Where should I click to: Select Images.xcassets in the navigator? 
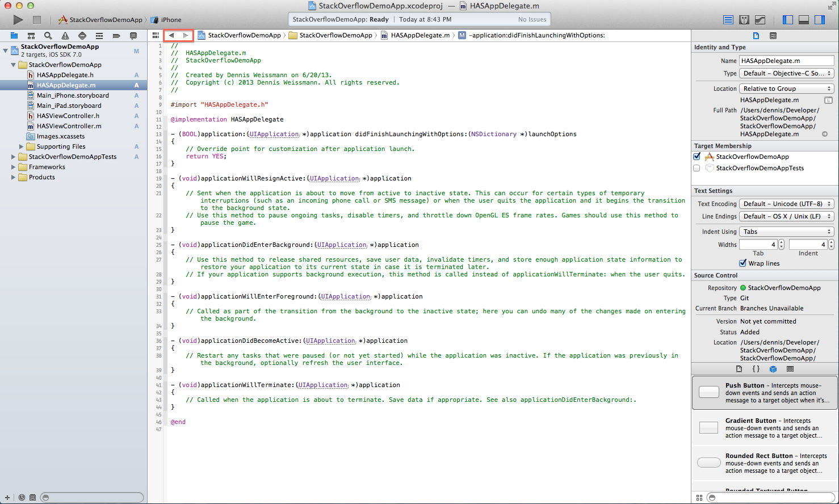73,136
